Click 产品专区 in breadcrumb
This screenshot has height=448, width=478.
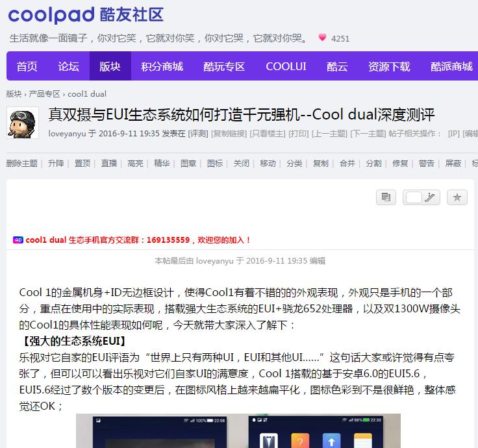pos(45,94)
